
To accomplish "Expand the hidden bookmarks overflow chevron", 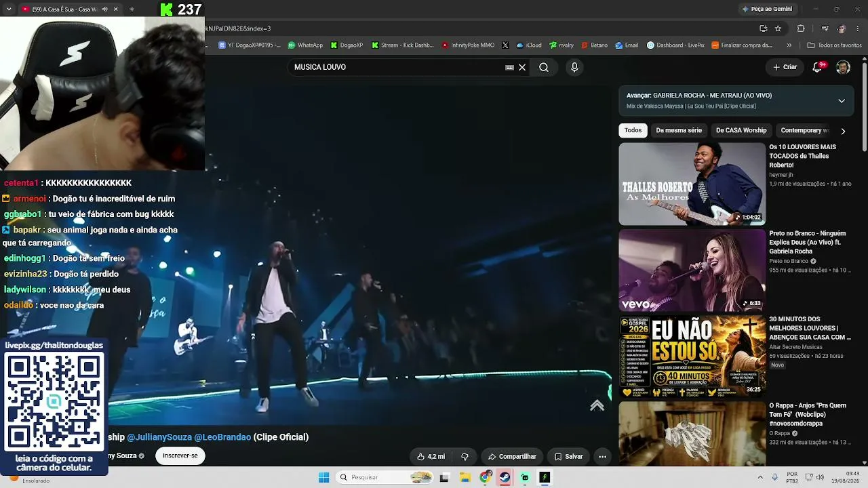I will pos(789,45).
